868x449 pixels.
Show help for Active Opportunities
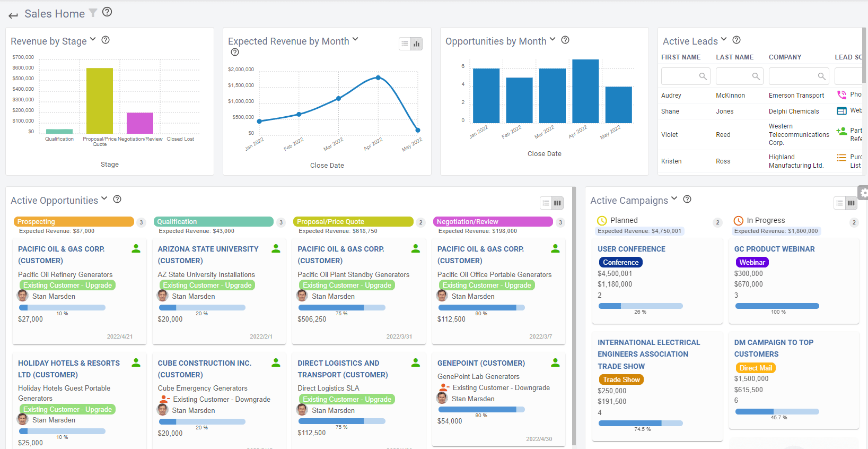[x=117, y=199]
